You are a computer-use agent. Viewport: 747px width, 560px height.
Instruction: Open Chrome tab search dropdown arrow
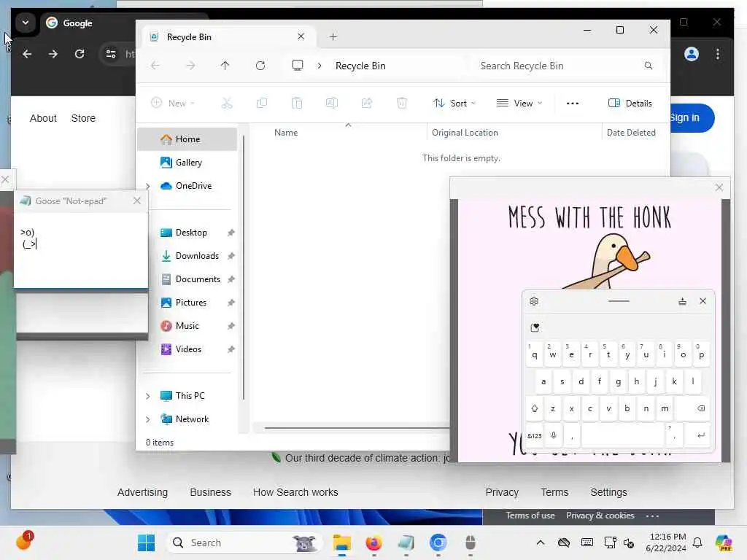click(26, 23)
